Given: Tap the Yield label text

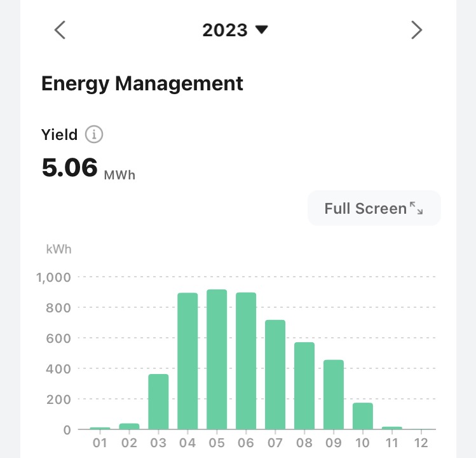Looking at the screenshot, I should point(59,135).
